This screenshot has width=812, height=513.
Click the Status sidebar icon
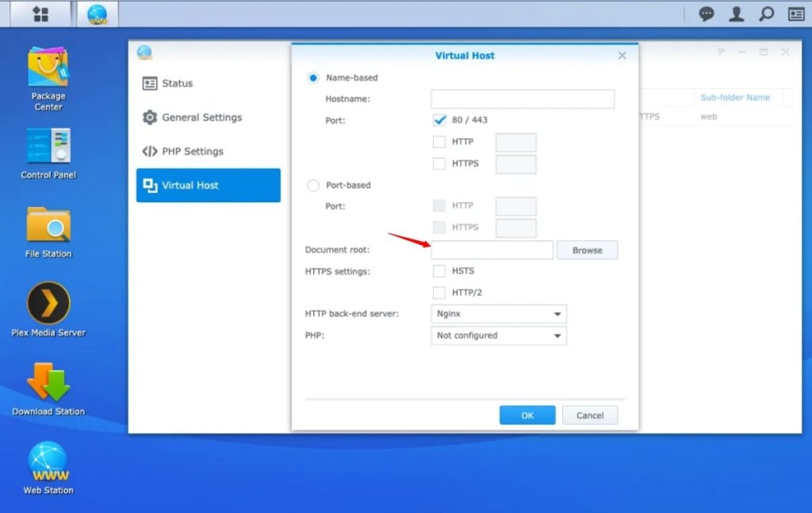pos(150,83)
